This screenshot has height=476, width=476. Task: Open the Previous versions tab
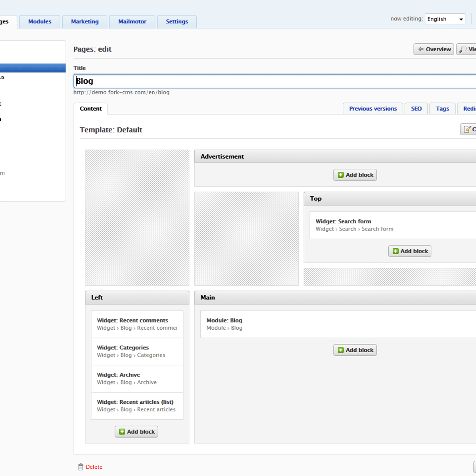[373, 109]
